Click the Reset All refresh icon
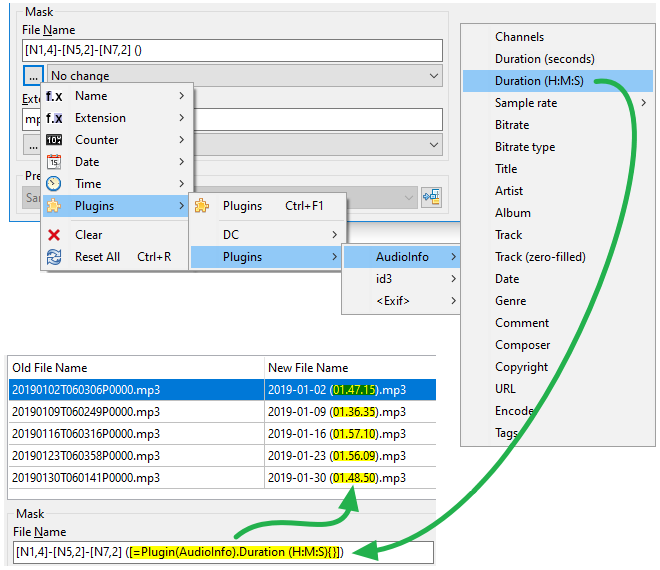 [x=54, y=257]
